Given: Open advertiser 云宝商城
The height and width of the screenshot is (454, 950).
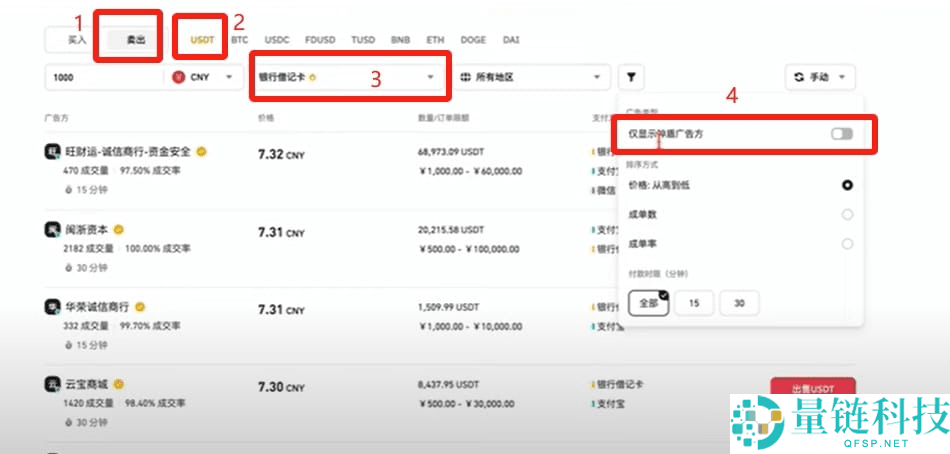Looking at the screenshot, I should 87,384.
